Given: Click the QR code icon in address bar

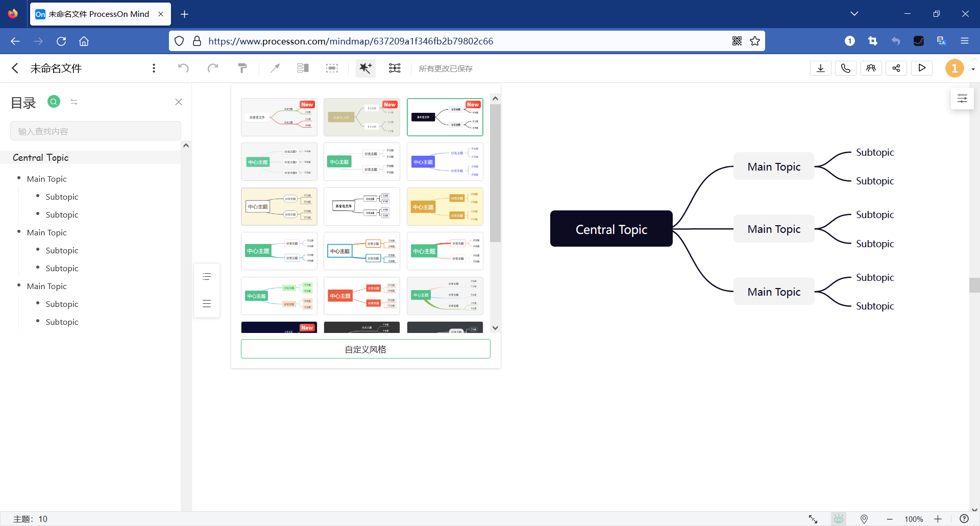Looking at the screenshot, I should tap(737, 41).
